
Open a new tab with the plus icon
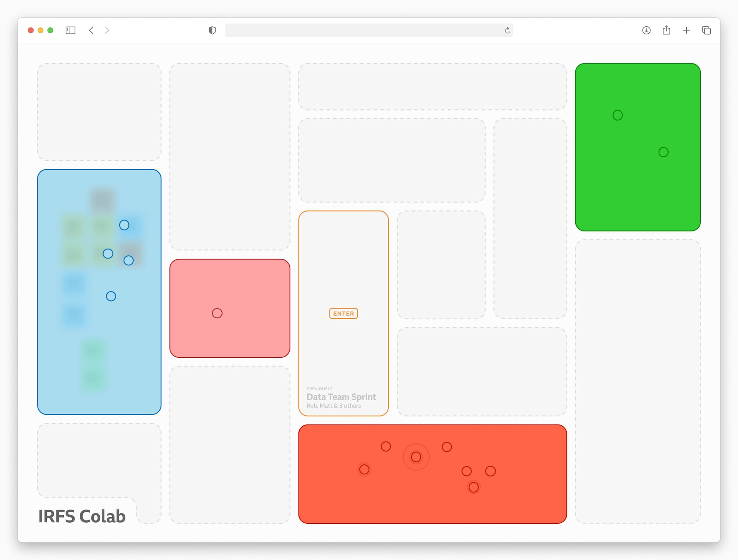click(686, 30)
